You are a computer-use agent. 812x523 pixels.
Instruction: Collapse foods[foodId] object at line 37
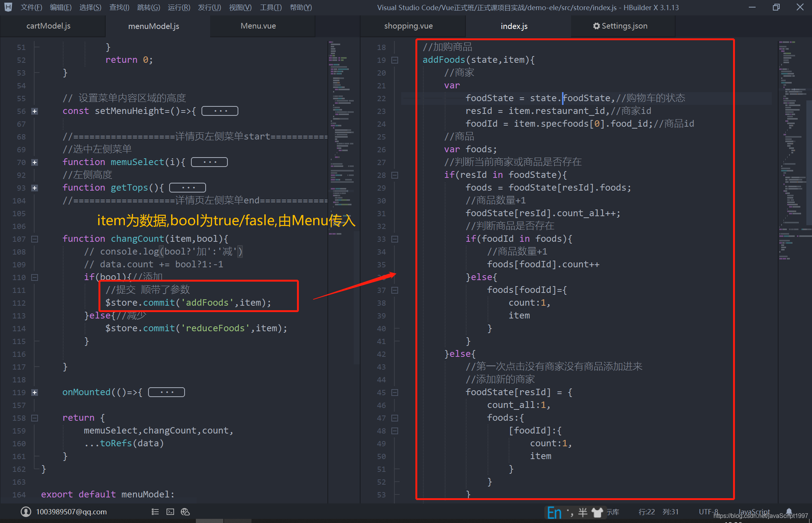pyautogui.click(x=395, y=290)
